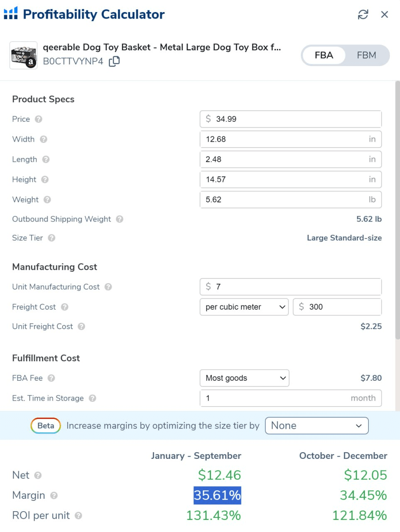Open the FBA Fee category dropdown
The height and width of the screenshot is (532, 400).
244,378
